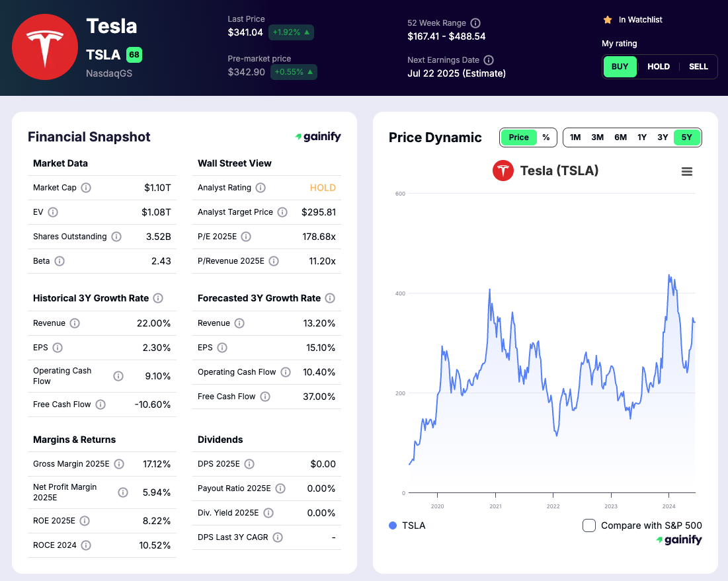Click the Market Cap $1.10T value
Screen dimensions: 728x581
click(x=157, y=188)
